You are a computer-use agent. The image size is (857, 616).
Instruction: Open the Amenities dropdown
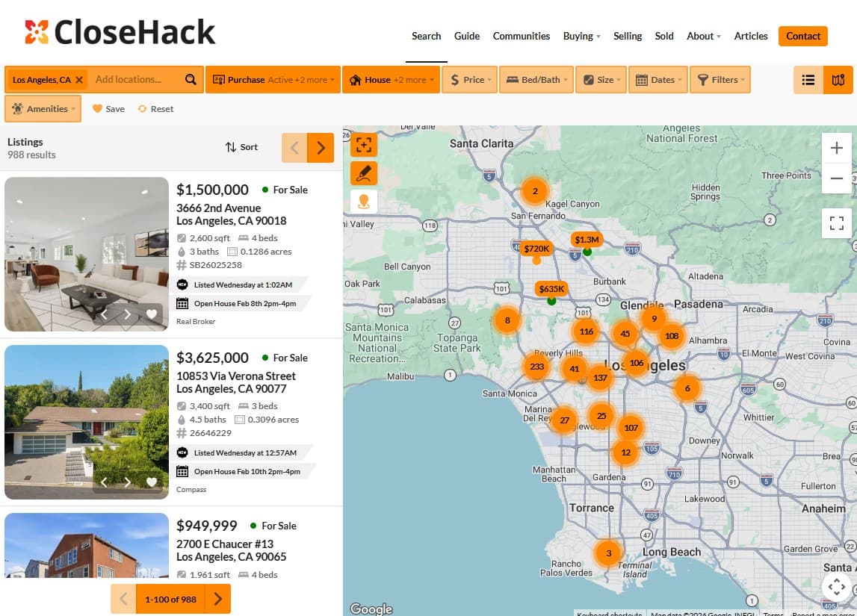click(43, 109)
